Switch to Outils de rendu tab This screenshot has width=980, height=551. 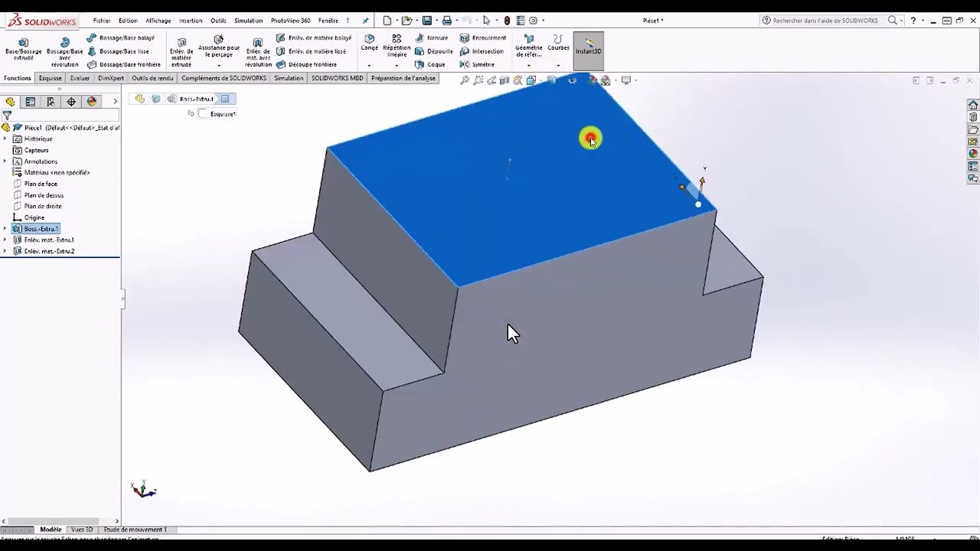coord(152,78)
